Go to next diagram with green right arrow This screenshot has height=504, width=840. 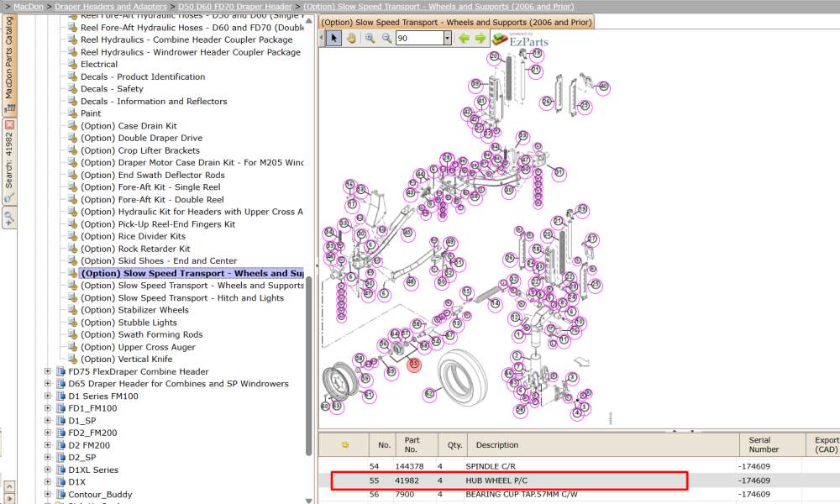click(480, 38)
